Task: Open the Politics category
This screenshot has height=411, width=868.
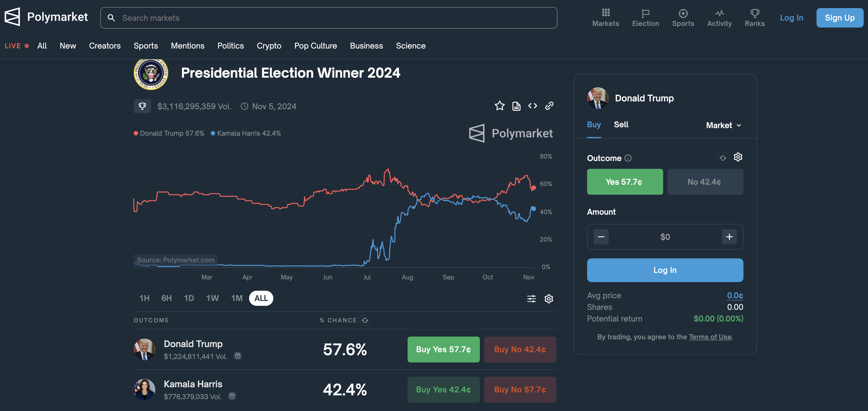Action: tap(230, 46)
